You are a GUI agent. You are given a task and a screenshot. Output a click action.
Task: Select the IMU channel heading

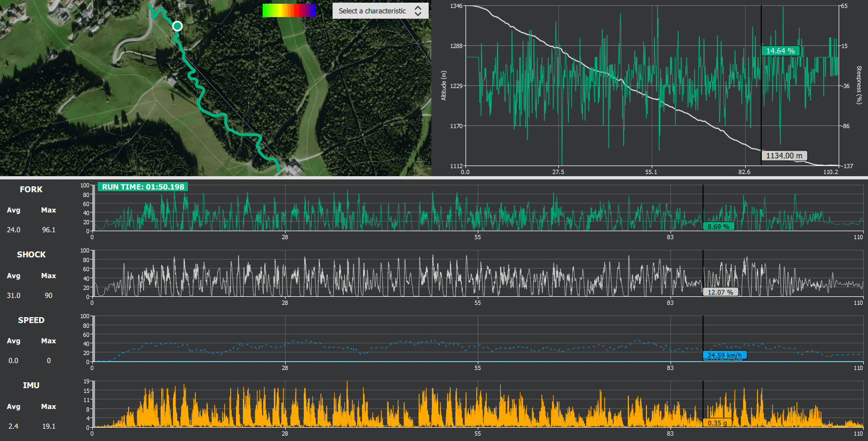(31, 385)
